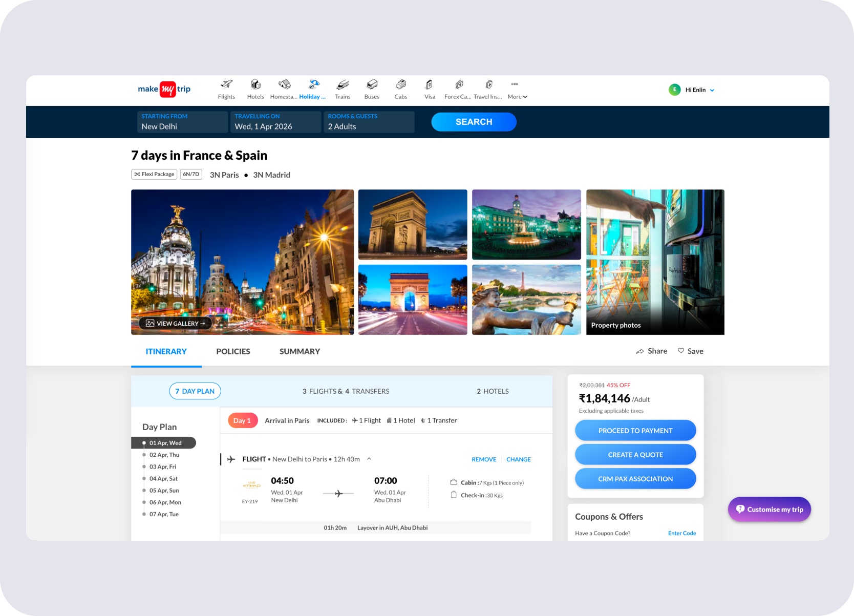Open the green fountain plaza photo
This screenshot has height=616, width=854.
[526, 224]
